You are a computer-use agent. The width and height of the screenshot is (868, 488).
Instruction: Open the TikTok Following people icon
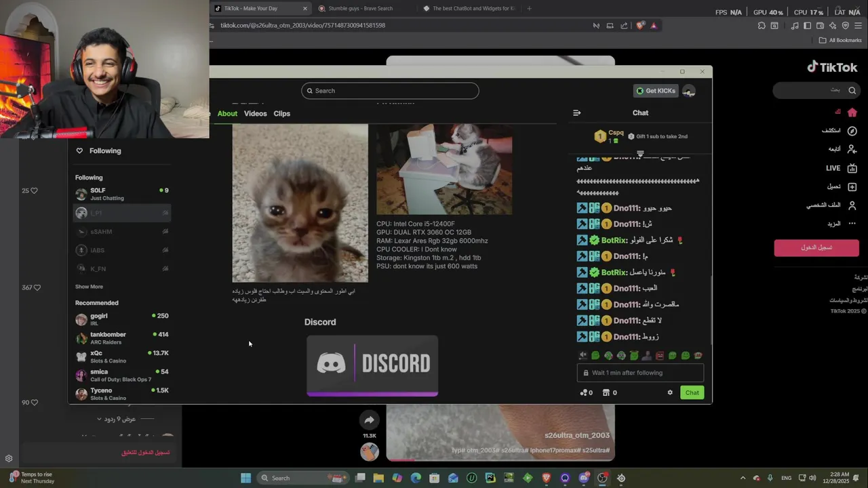[x=852, y=149]
